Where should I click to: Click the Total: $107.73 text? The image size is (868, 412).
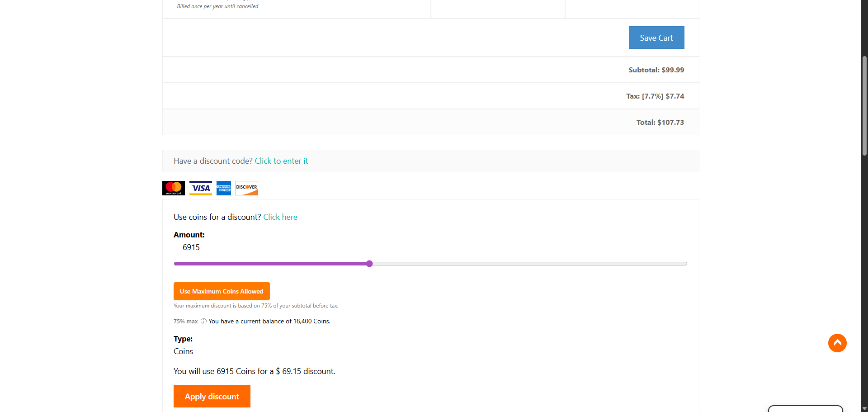[x=660, y=123]
